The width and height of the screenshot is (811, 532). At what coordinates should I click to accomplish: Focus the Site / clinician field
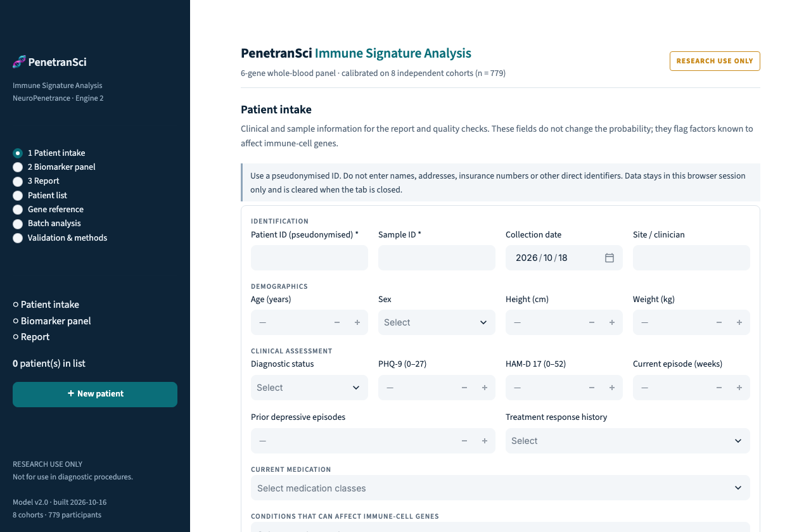[691, 258]
